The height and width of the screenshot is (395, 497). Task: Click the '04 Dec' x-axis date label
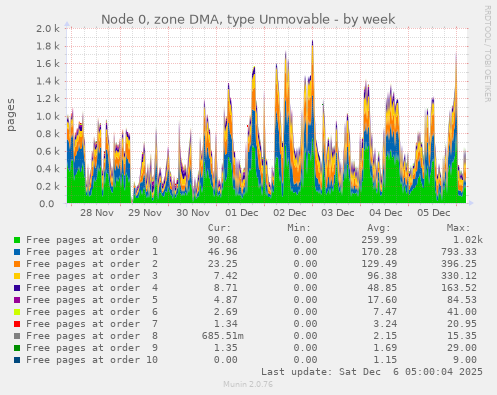click(x=386, y=213)
